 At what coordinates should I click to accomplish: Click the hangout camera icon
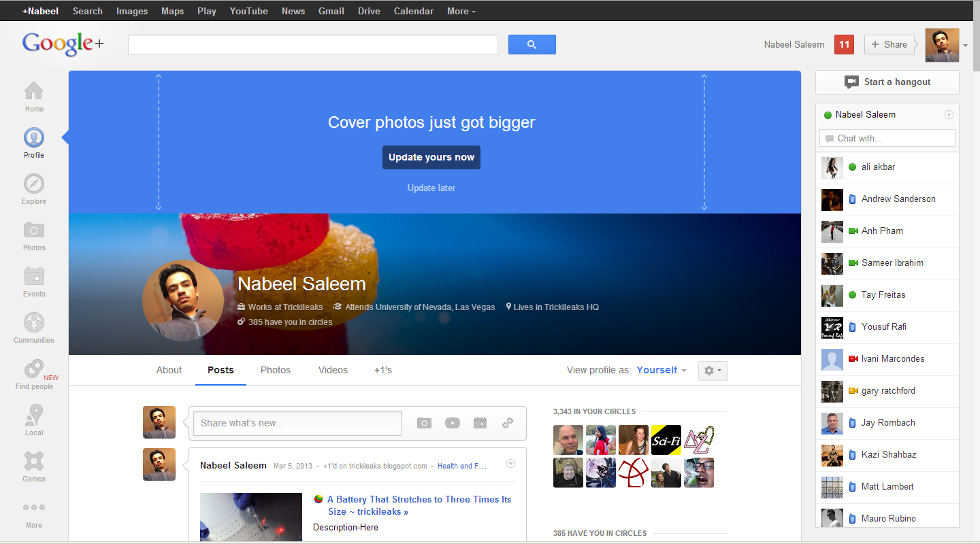[851, 82]
